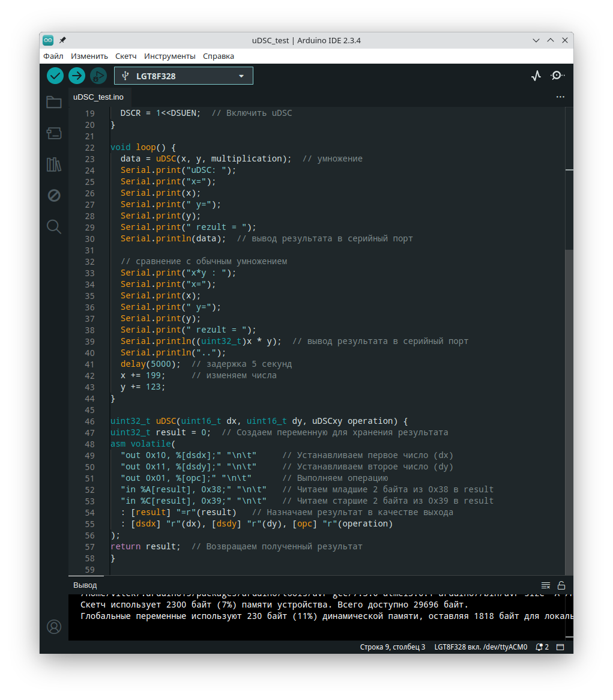Open the Library Manager panel
This screenshot has width=613, height=700.
coord(54,164)
